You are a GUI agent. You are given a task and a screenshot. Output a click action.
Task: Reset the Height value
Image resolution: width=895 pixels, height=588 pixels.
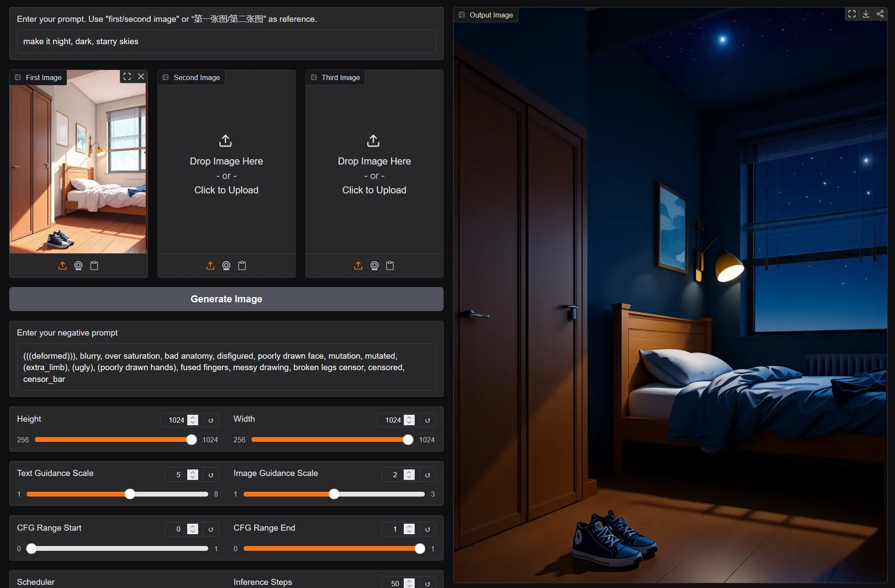211,420
